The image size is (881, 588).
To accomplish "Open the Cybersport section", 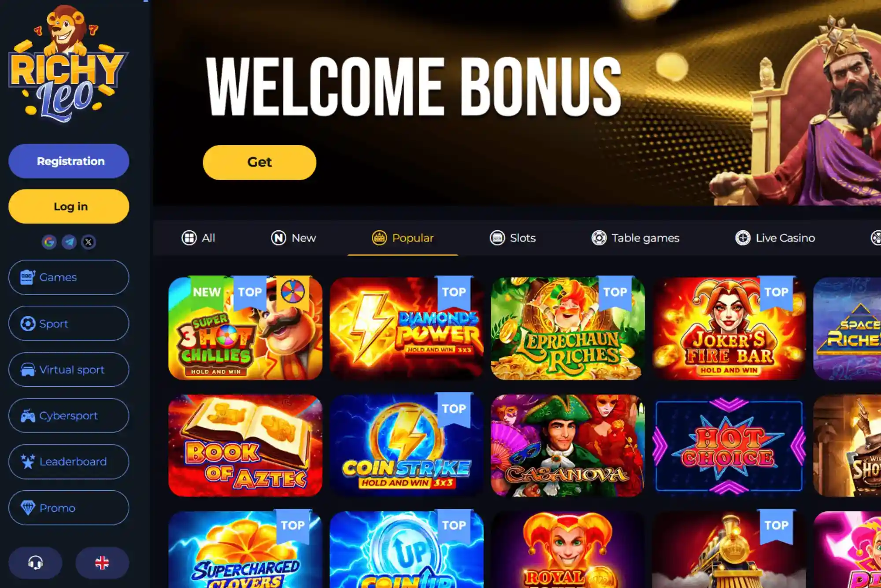I will tap(69, 415).
